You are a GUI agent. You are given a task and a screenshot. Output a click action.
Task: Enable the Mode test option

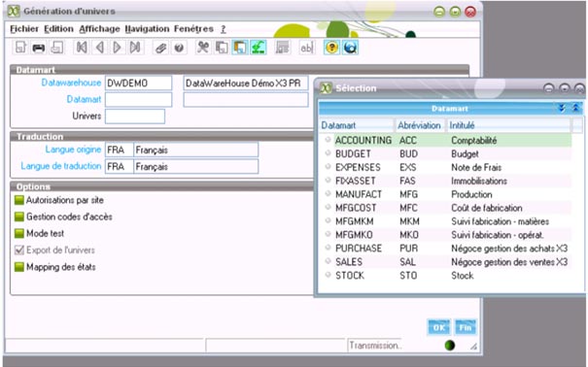tap(19, 233)
